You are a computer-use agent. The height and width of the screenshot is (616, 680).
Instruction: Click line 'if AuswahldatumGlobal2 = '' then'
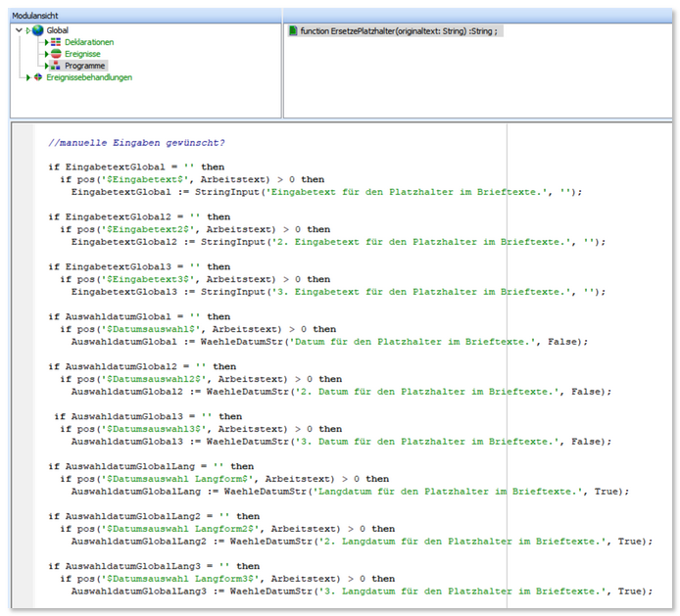point(143,366)
